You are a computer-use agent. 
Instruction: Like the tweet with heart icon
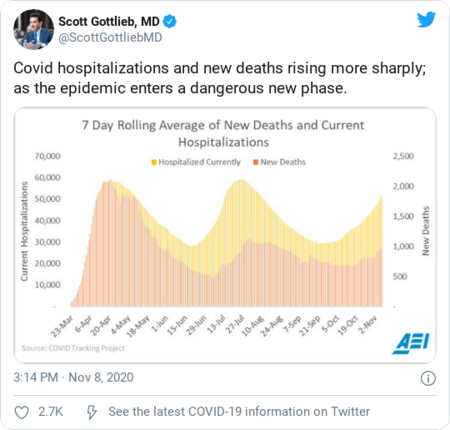[x=22, y=412]
